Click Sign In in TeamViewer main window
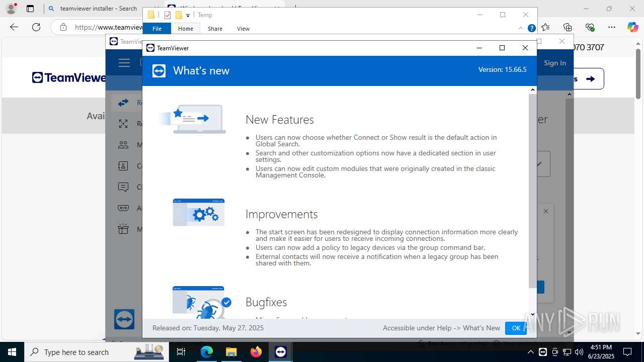Viewport: 644px width, 362px height. (x=555, y=63)
